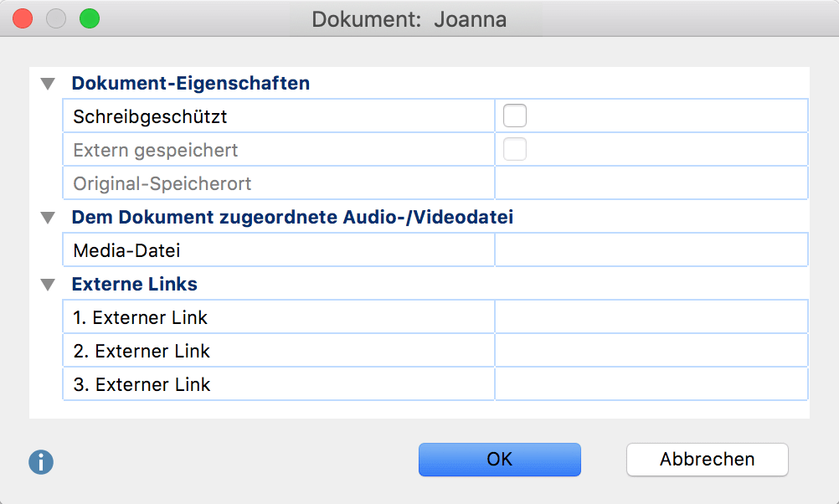Click the Media-Datei value field
Image resolution: width=839 pixels, height=504 pixels.
pyautogui.click(x=651, y=249)
